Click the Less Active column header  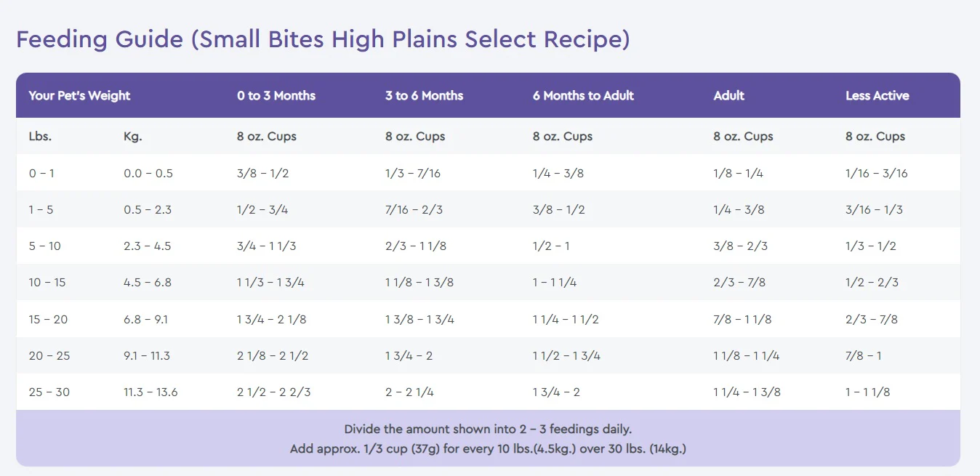coord(877,95)
